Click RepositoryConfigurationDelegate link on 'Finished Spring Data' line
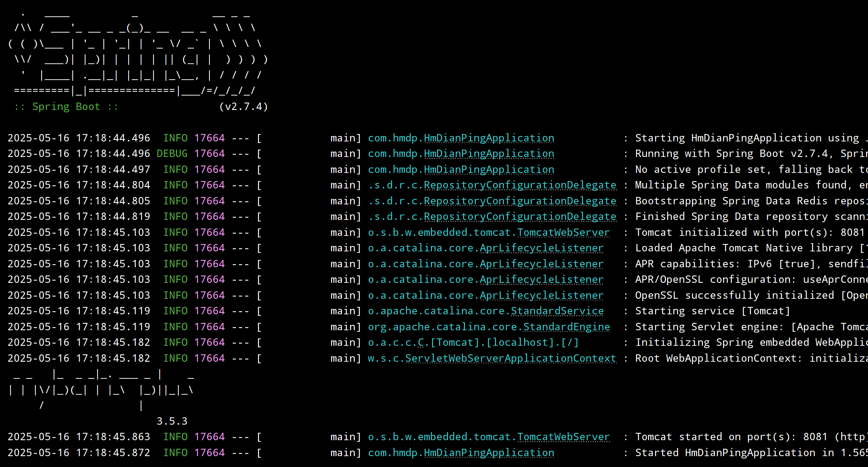868x467 pixels. (x=520, y=217)
